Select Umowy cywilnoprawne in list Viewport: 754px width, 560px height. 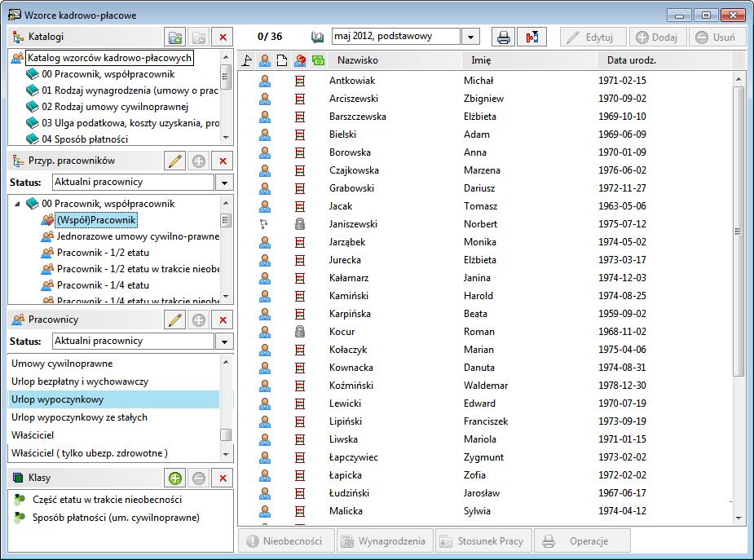62,364
